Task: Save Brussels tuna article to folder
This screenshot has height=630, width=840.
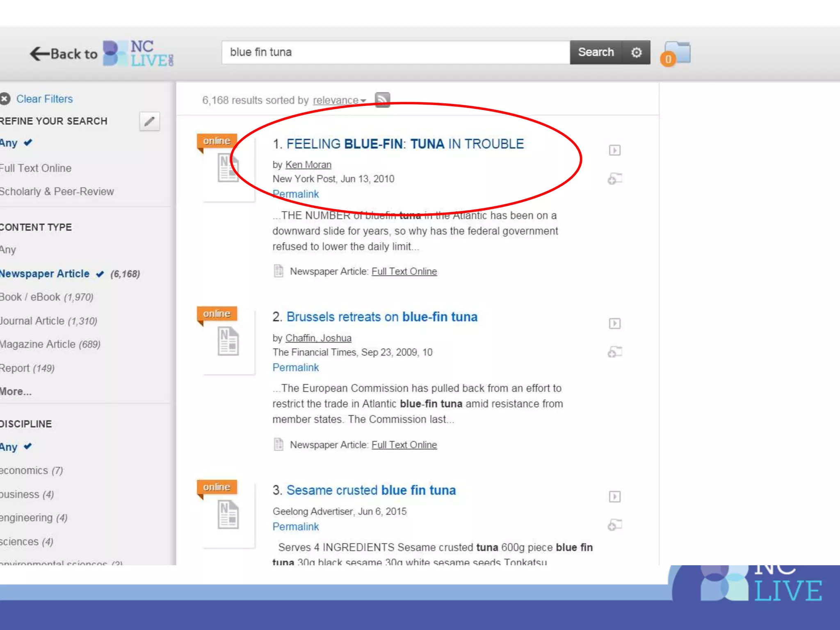Action: point(614,352)
